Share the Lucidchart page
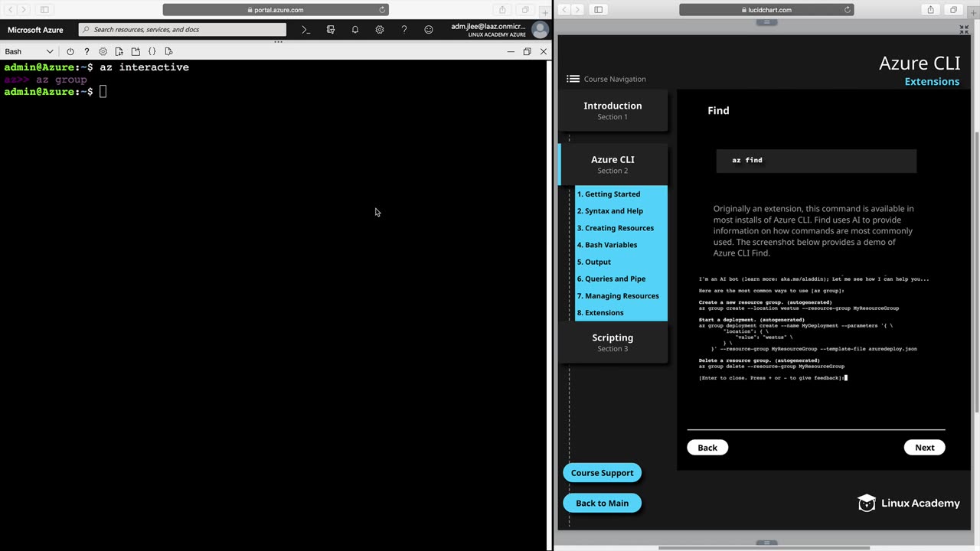 [930, 10]
